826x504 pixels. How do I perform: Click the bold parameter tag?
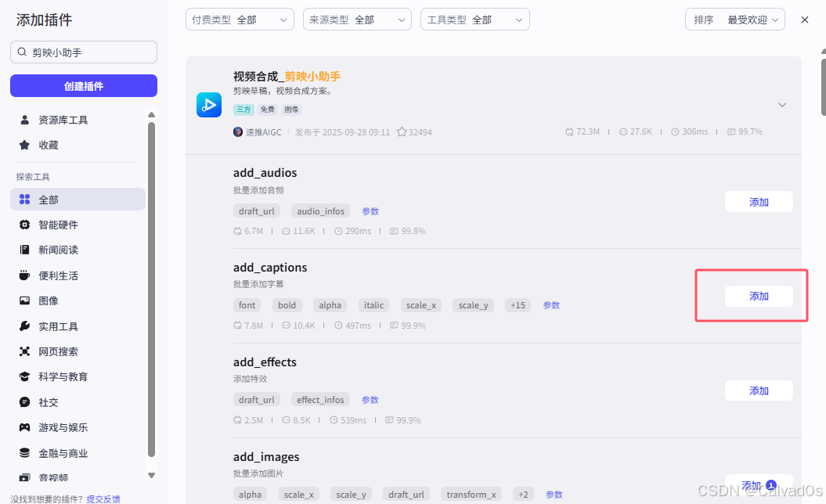click(x=287, y=305)
